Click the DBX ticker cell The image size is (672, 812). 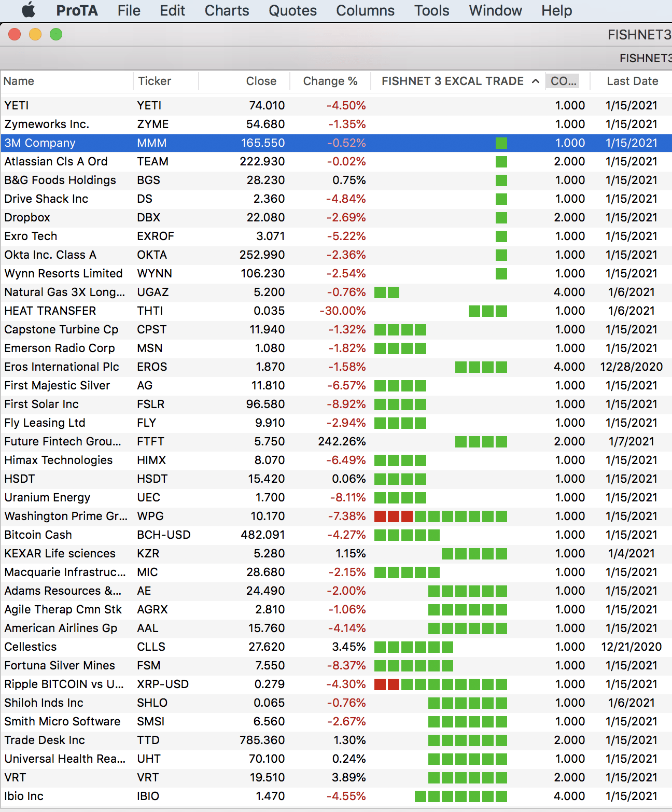[x=148, y=217]
